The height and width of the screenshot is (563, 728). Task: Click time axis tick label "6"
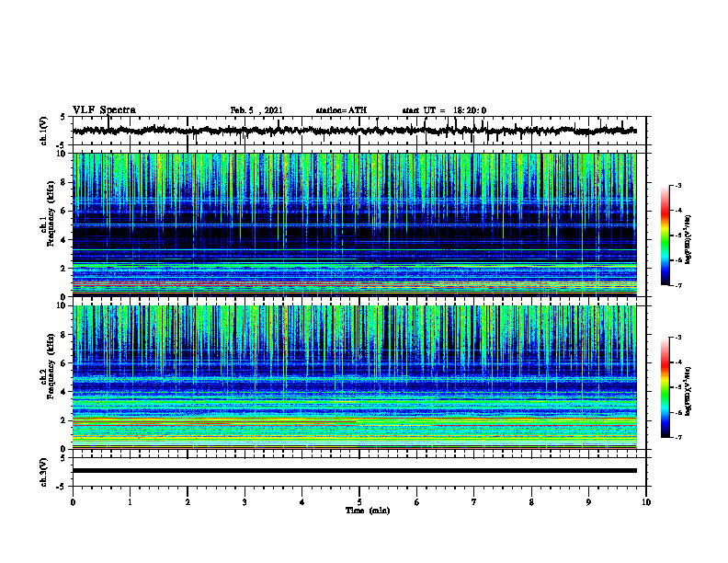click(417, 502)
